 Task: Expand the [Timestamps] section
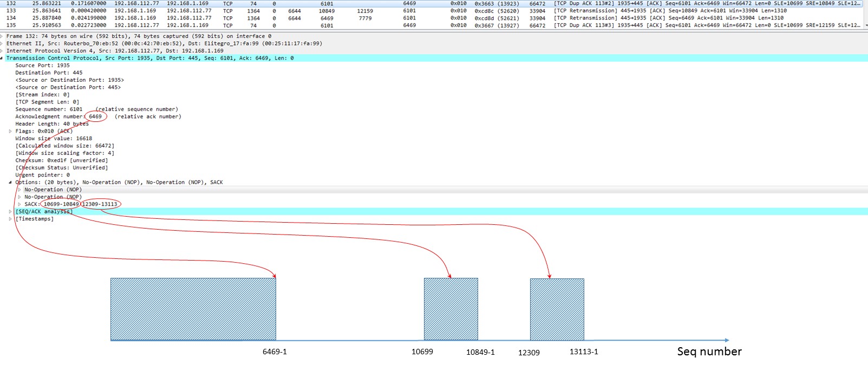pyautogui.click(x=10, y=219)
